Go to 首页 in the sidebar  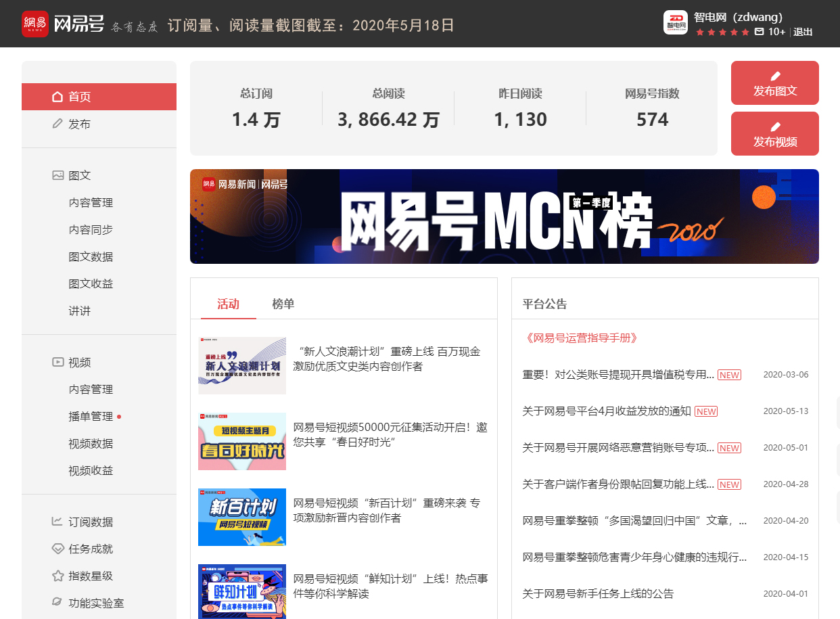[99, 97]
